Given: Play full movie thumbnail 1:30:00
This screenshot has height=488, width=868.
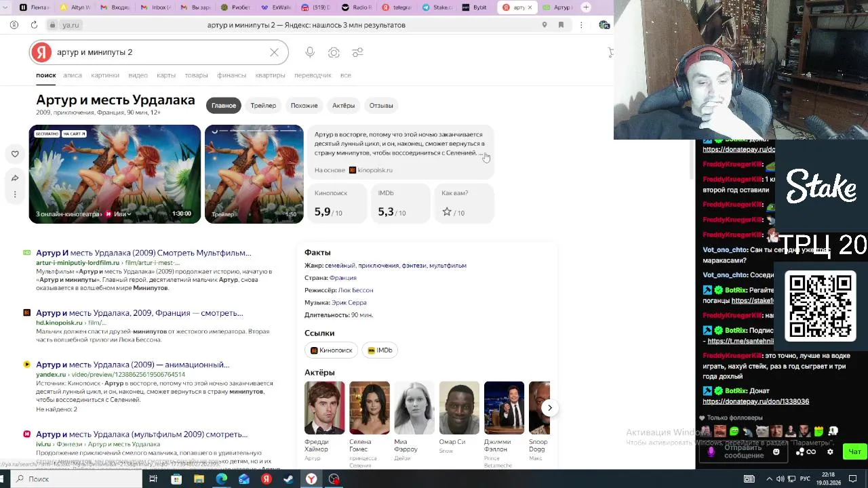Looking at the screenshot, I should click(115, 174).
